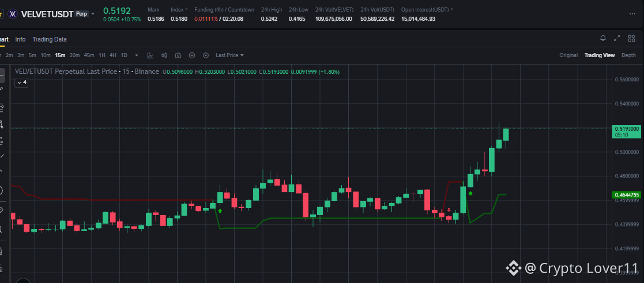Click the open interest value 15,014,484.93
Image resolution: width=644 pixels, height=283 pixels.
point(418,18)
